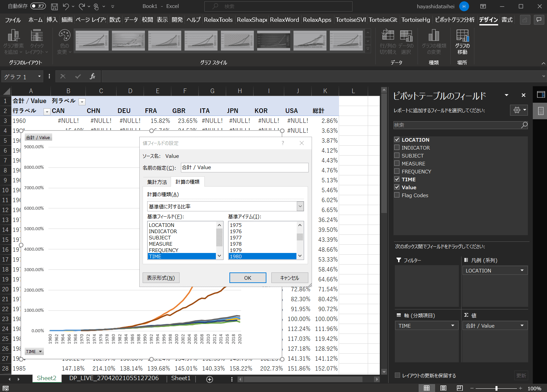Image resolution: width=547 pixels, height=392 pixels.
Task: Click the 表示形式 number format button
Action: click(x=161, y=278)
